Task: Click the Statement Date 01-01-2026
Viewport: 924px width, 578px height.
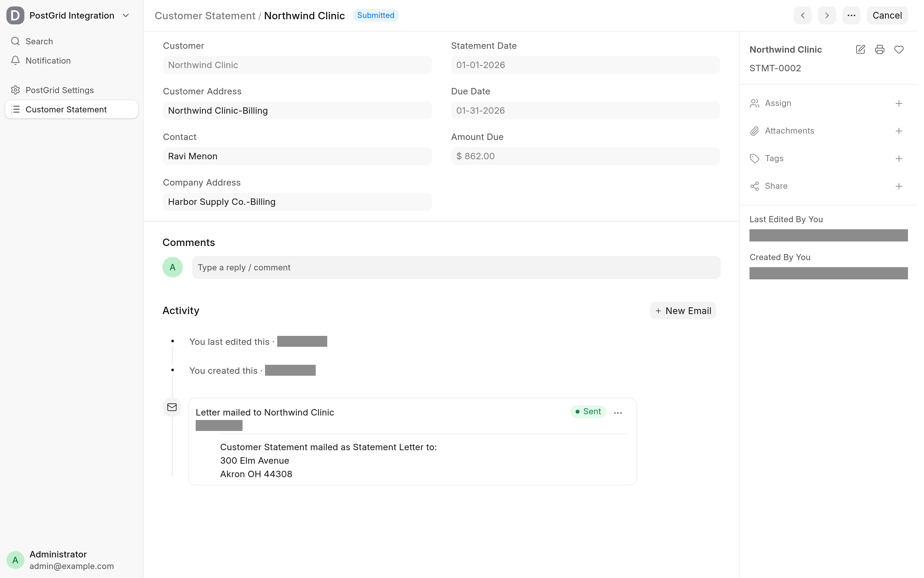Action: pyautogui.click(x=585, y=65)
